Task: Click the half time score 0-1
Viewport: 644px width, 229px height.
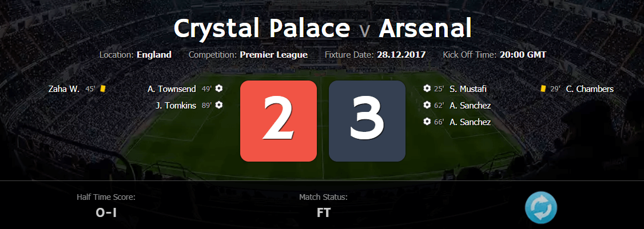Action: point(106,212)
